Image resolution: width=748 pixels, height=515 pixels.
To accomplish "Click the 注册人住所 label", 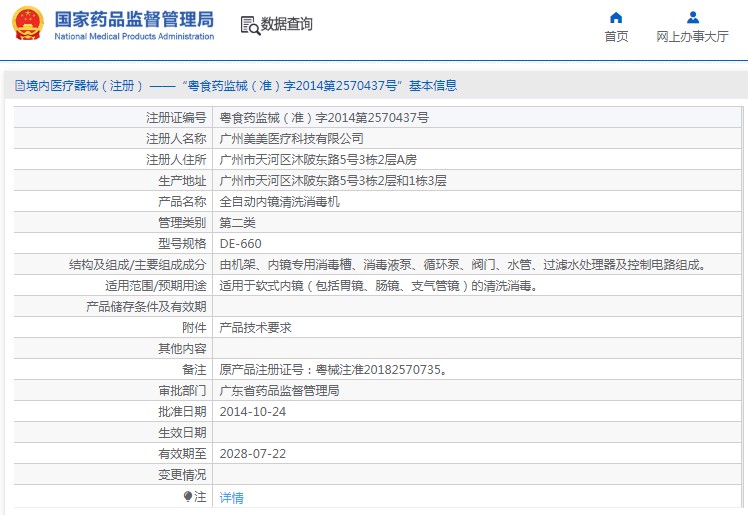I will [x=176, y=160].
